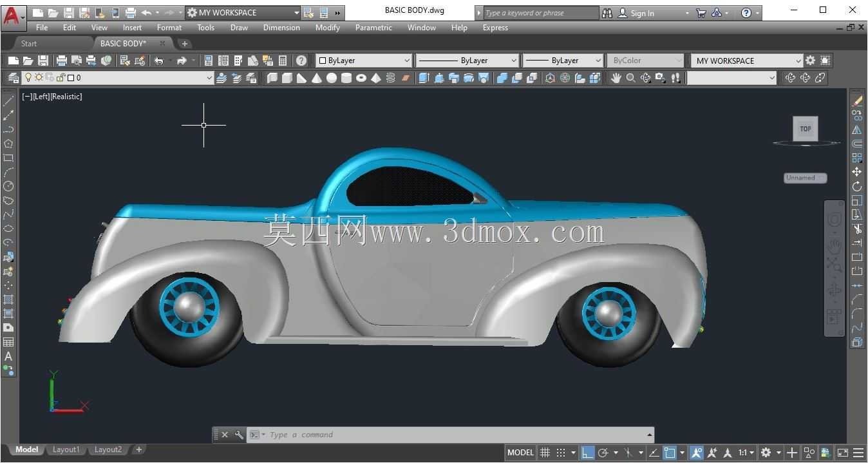Select the Sphere solid tool

click(x=332, y=78)
